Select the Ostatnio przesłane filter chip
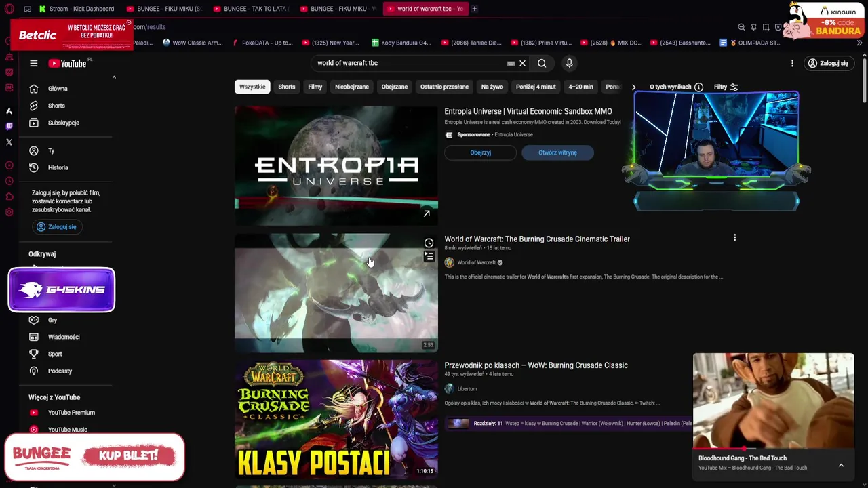The height and width of the screenshot is (488, 868). click(444, 87)
